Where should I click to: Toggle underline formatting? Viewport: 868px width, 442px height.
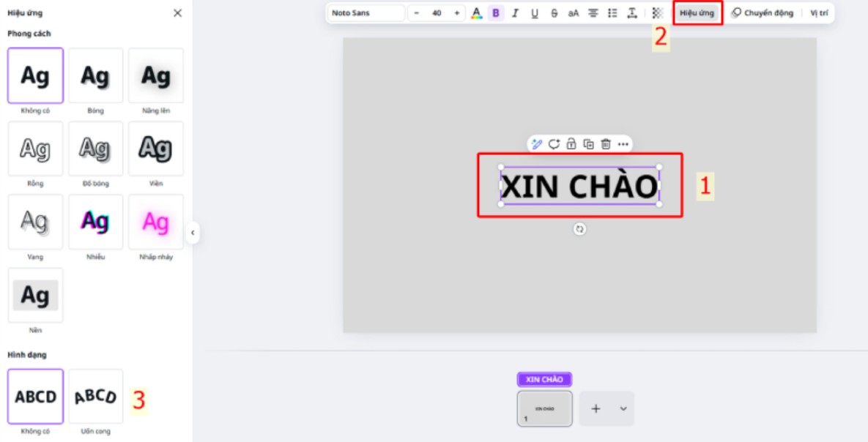(x=535, y=13)
